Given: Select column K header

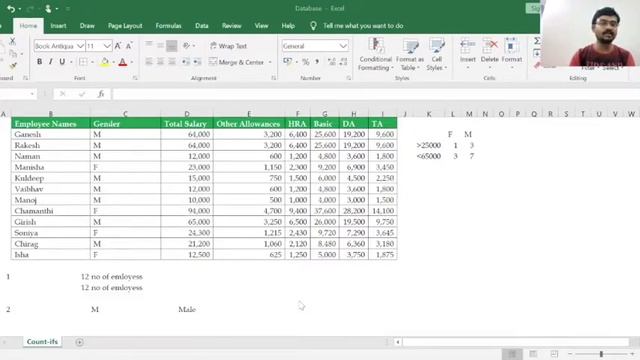Looking at the screenshot, I should pos(429,114).
